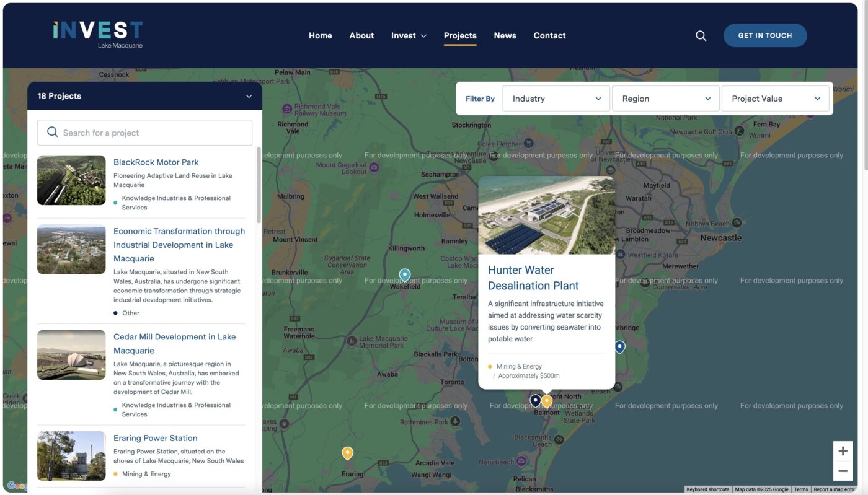Click the Get In Touch button
Viewport: 868px width, 495px height.
(765, 35)
